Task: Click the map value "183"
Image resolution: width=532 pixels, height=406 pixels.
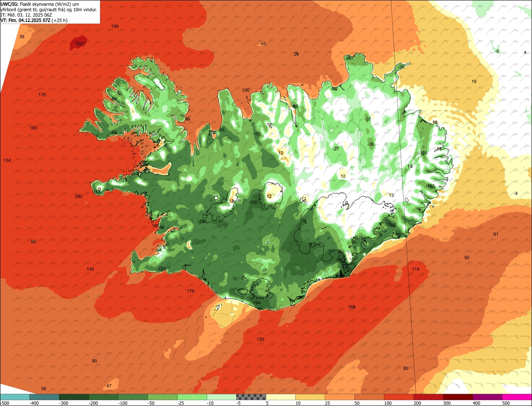Action: (34, 128)
